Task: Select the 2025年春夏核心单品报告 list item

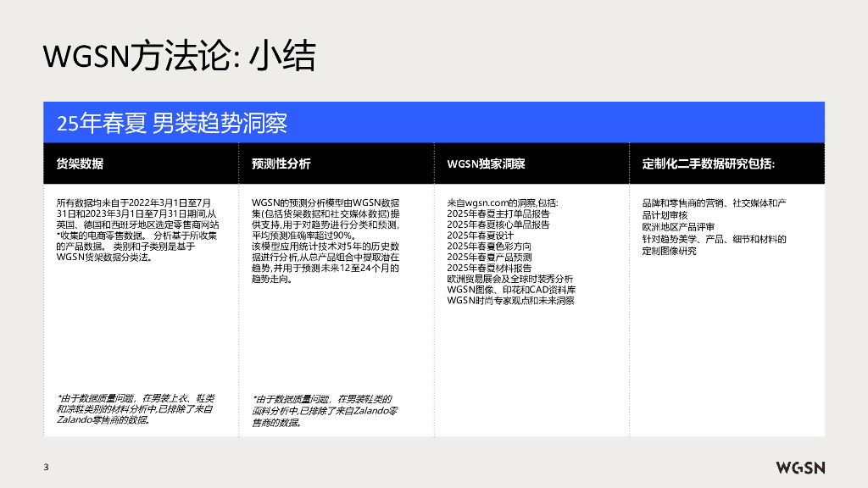Action: click(498, 225)
